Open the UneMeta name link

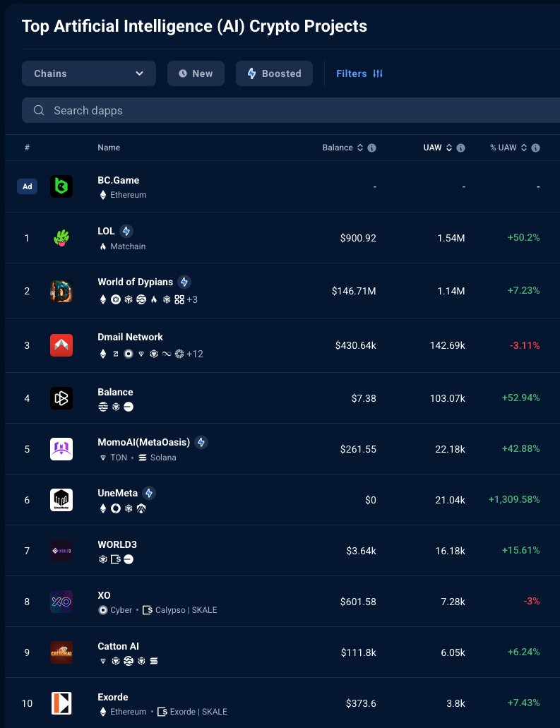pos(117,493)
